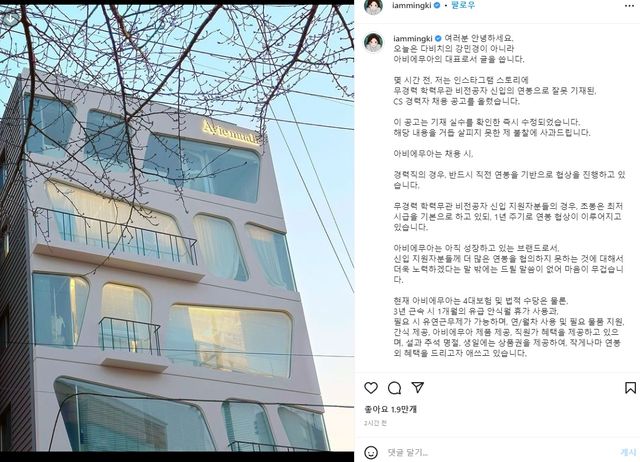Submit the comment with the 게시 button
Screen dimensions: 640x462
[628, 452]
